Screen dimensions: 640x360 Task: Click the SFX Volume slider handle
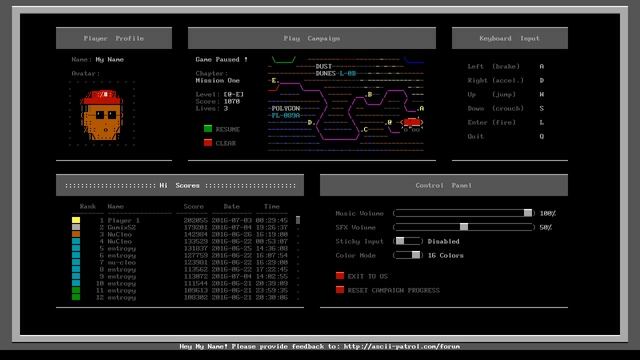point(464,227)
